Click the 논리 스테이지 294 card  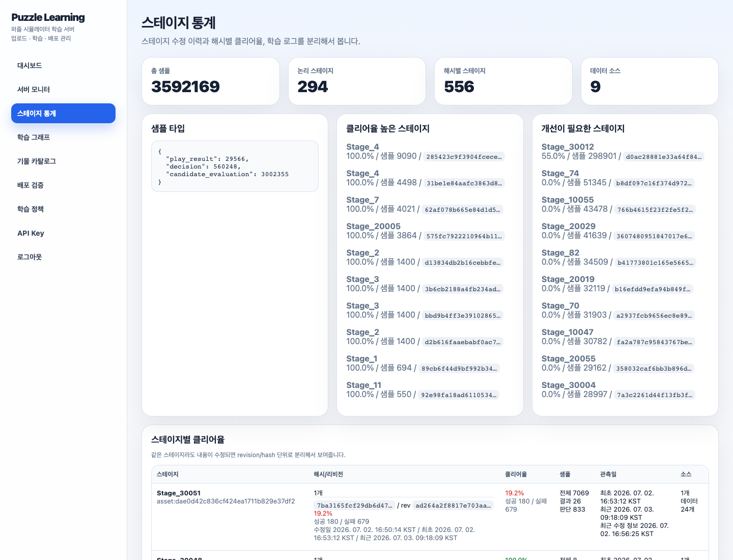[x=357, y=81]
